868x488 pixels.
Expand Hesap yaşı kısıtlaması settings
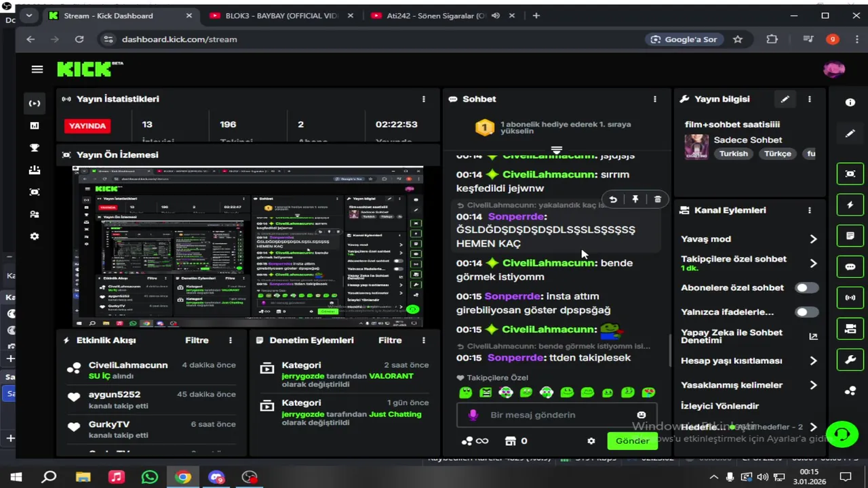pyautogui.click(x=813, y=361)
